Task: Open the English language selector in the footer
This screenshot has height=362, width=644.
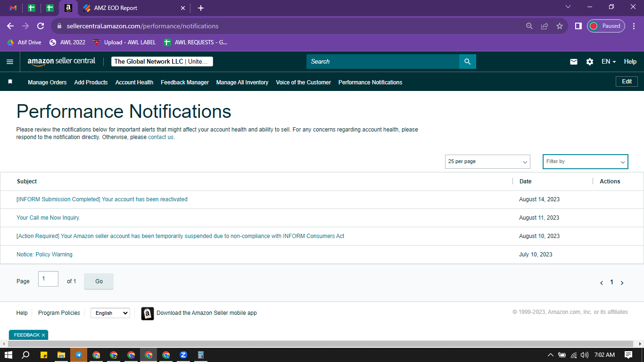Action: tap(110, 313)
